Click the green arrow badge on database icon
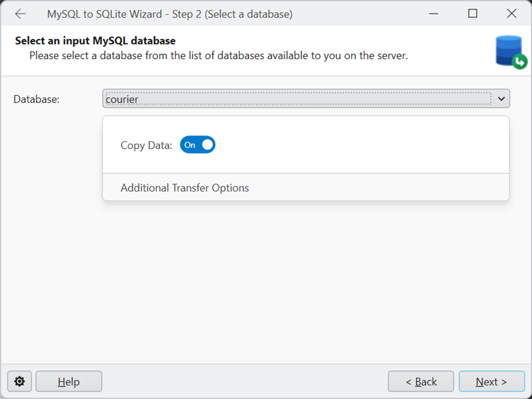532x399 pixels. tap(519, 62)
